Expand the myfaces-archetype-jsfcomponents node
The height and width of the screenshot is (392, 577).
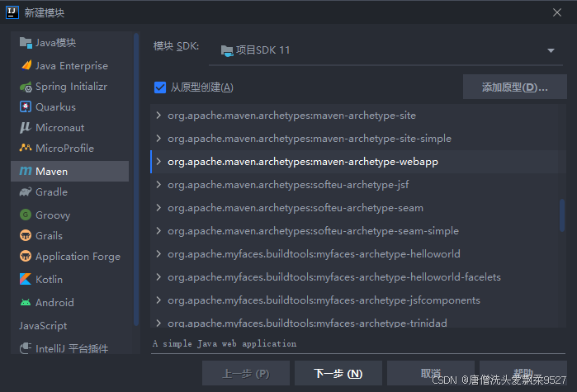158,300
